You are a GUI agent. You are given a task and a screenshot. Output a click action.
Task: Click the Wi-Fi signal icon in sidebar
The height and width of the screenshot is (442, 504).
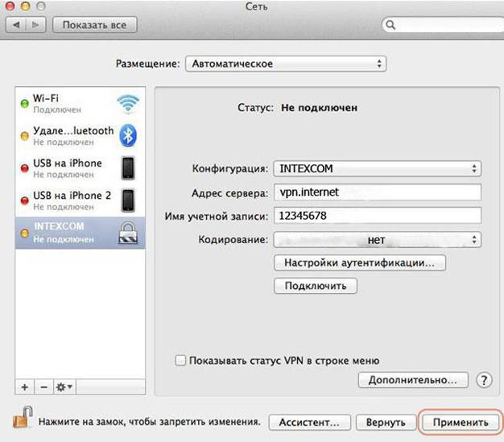(x=128, y=103)
